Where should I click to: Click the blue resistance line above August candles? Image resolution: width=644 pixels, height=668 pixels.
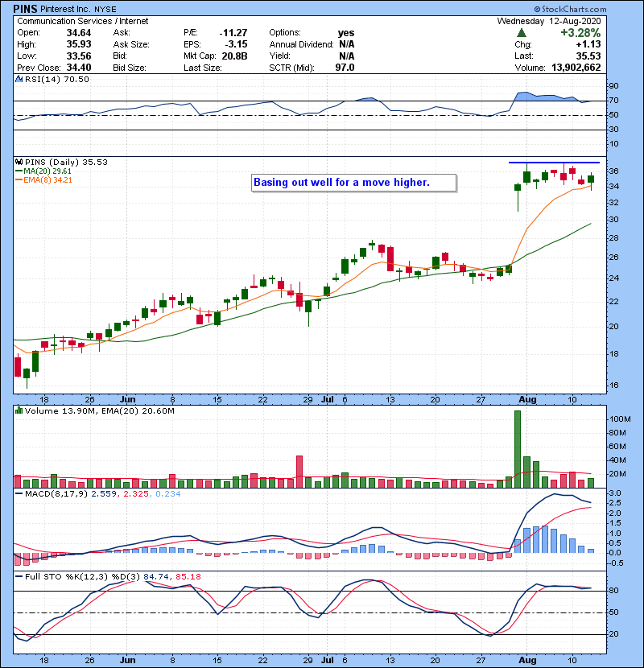(554, 163)
